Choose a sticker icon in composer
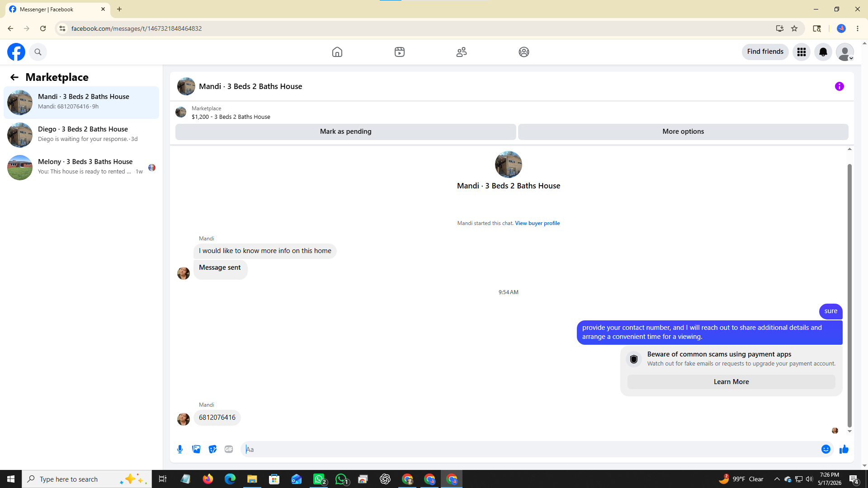 pyautogui.click(x=212, y=449)
